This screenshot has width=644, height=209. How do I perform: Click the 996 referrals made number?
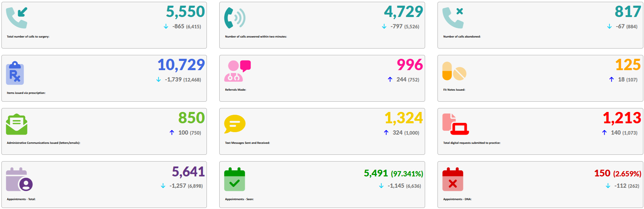(x=410, y=65)
